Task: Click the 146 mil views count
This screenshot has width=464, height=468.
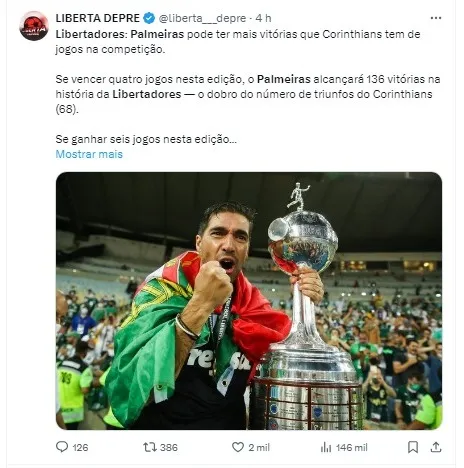Action: [x=352, y=447]
